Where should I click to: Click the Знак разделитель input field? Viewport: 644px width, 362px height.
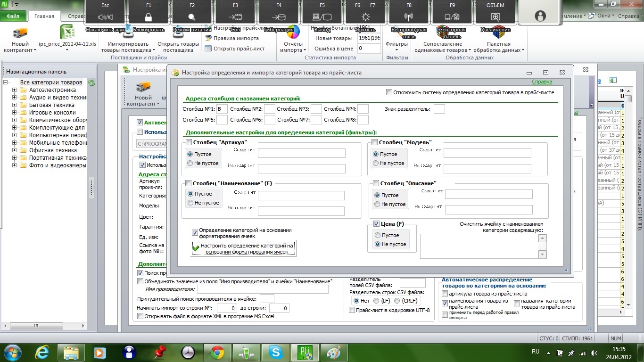pos(439,109)
